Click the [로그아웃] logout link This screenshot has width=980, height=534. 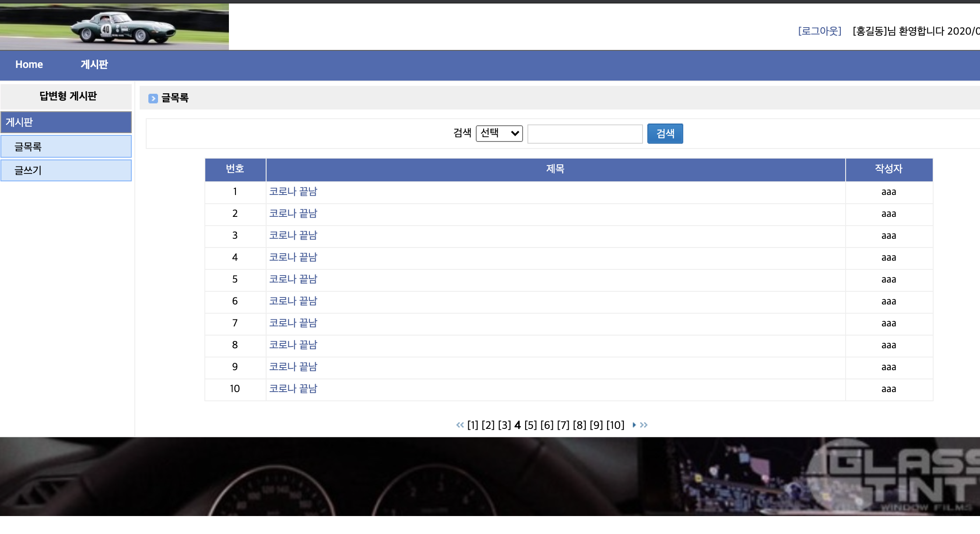[819, 31]
